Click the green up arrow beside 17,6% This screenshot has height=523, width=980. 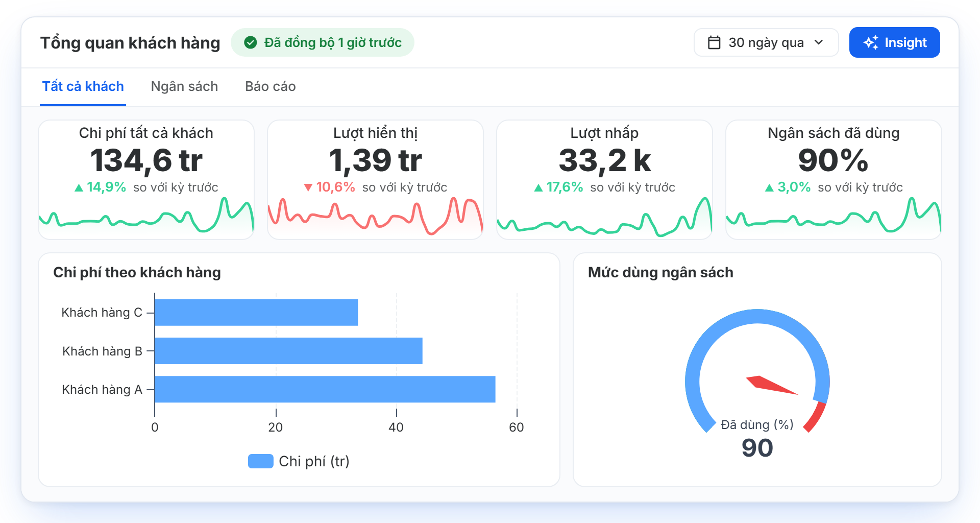[538, 188]
